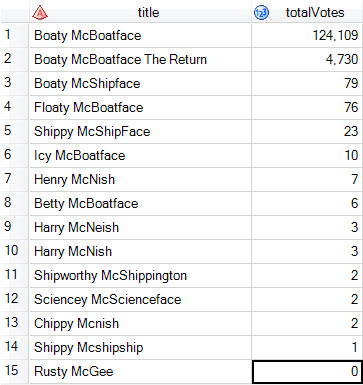Screen dimensions: 363x385
Task: Click the Boaty McBoatface The Return cell
Action: click(140, 59)
